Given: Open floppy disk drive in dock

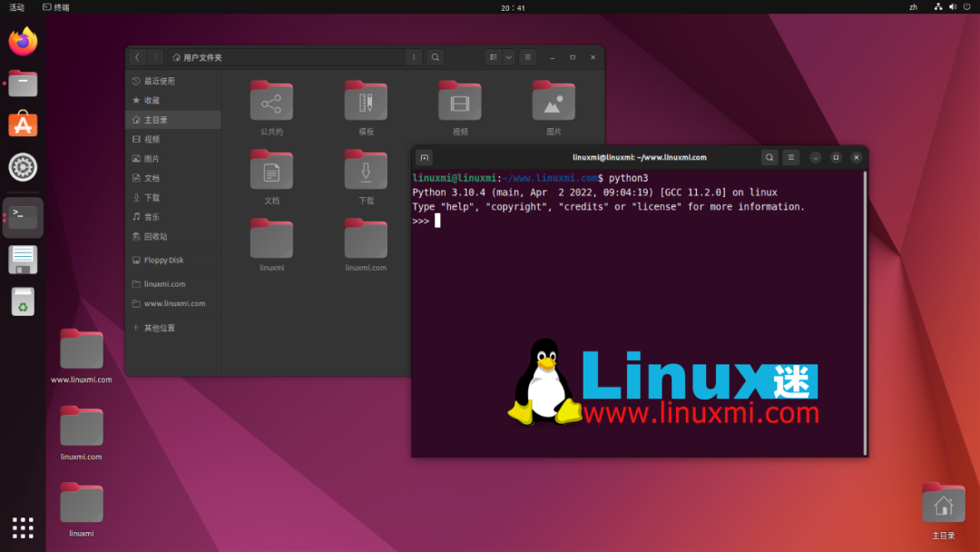Looking at the screenshot, I should tap(23, 260).
